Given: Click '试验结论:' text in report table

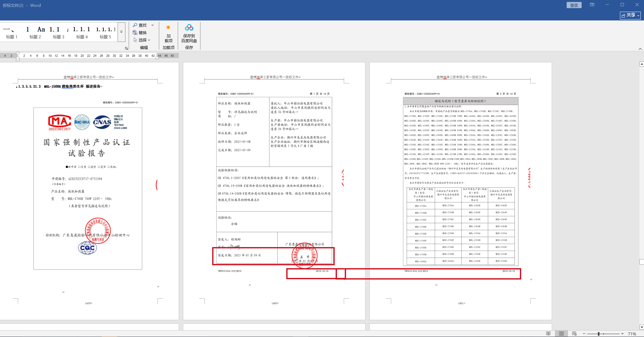Looking at the screenshot, I should tap(225, 218).
